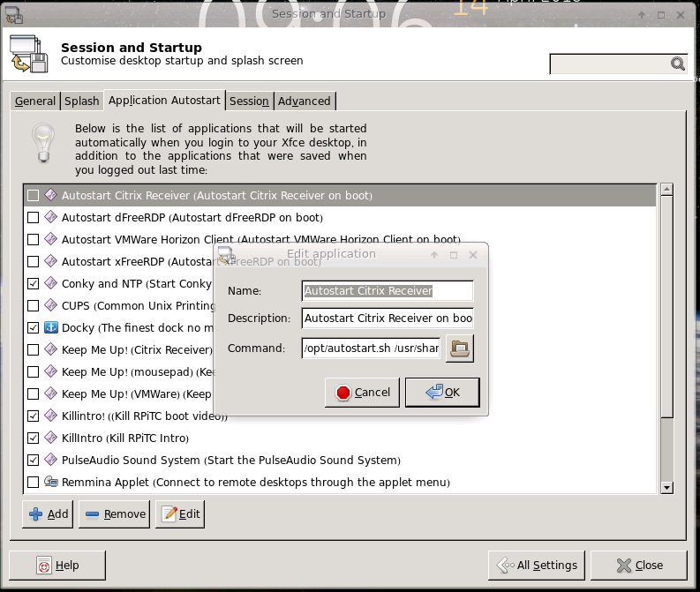Screen dimensions: 700x592
Task: Click the search magnifier icon
Action: (677, 64)
